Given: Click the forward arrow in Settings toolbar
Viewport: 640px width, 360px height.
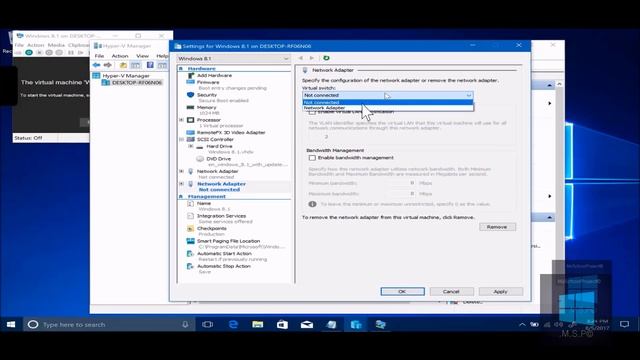Looking at the screenshot, I should pos(312,58).
